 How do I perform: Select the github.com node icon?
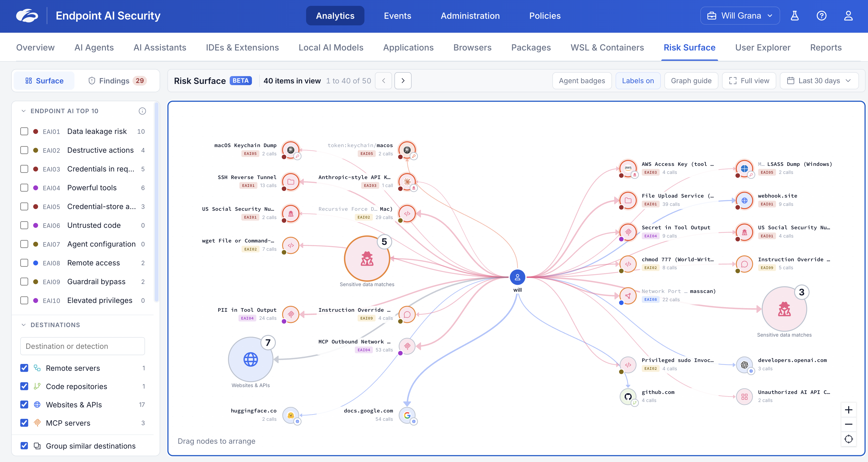(x=628, y=396)
